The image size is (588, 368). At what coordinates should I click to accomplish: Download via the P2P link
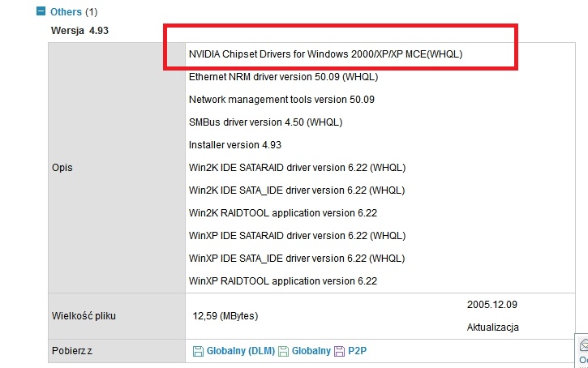[358, 351]
